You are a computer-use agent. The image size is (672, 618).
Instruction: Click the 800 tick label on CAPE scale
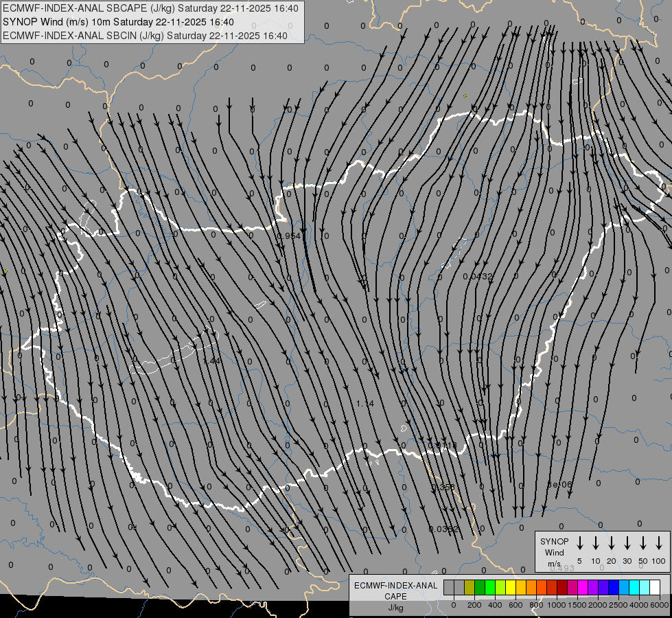point(536,605)
